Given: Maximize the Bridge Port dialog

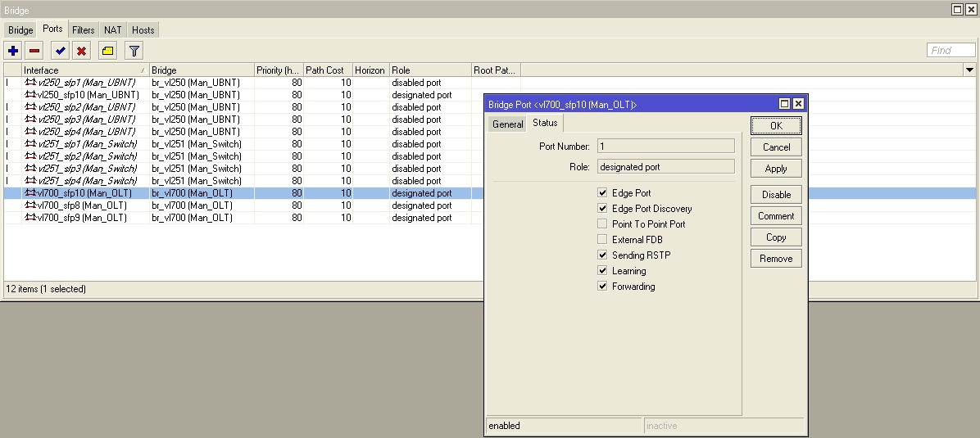Looking at the screenshot, I should 784,104.
